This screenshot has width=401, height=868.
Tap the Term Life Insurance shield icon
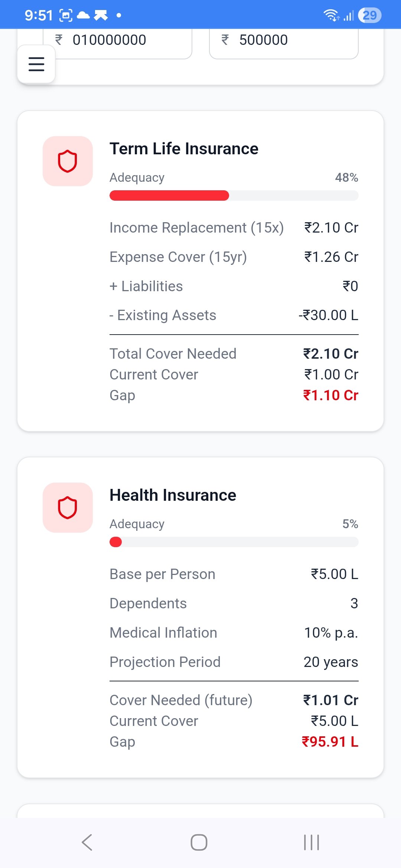(68, 161)
